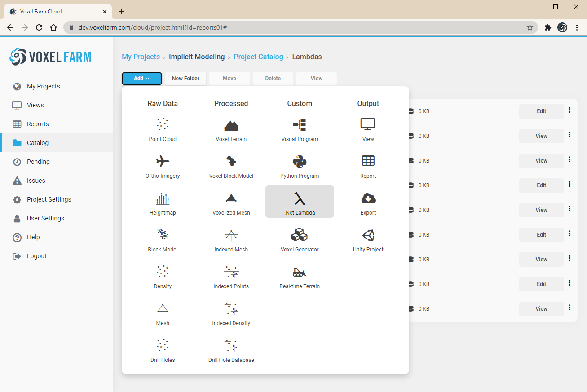This screenshot has height=392, width=587.
Task: Add a Drill Holes dataset
Action: (x=163, y=351)
